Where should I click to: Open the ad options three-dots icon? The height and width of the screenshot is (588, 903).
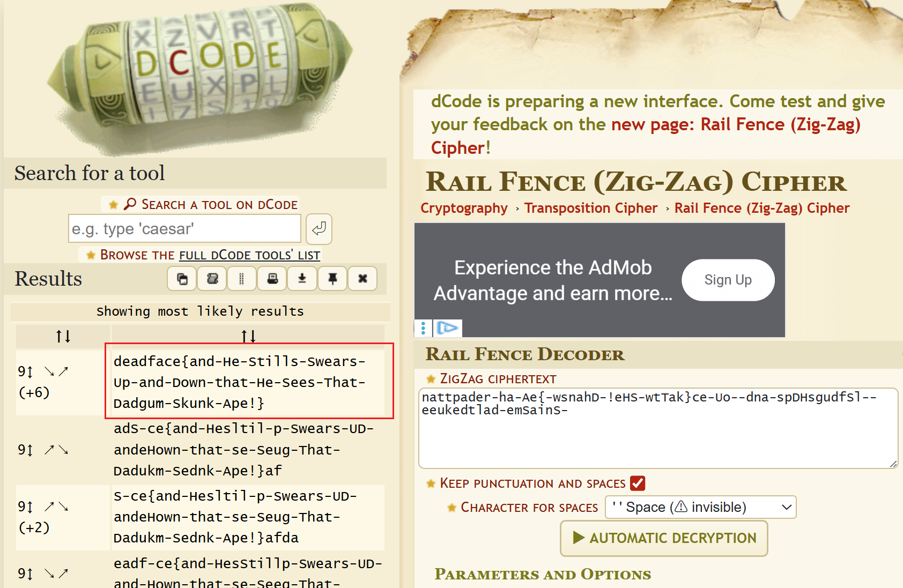423,328
